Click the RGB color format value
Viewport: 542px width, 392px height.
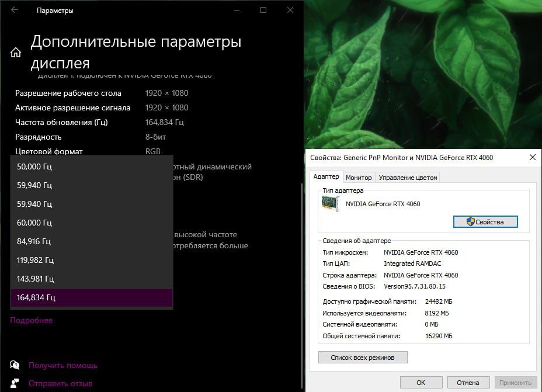(153, 151)
